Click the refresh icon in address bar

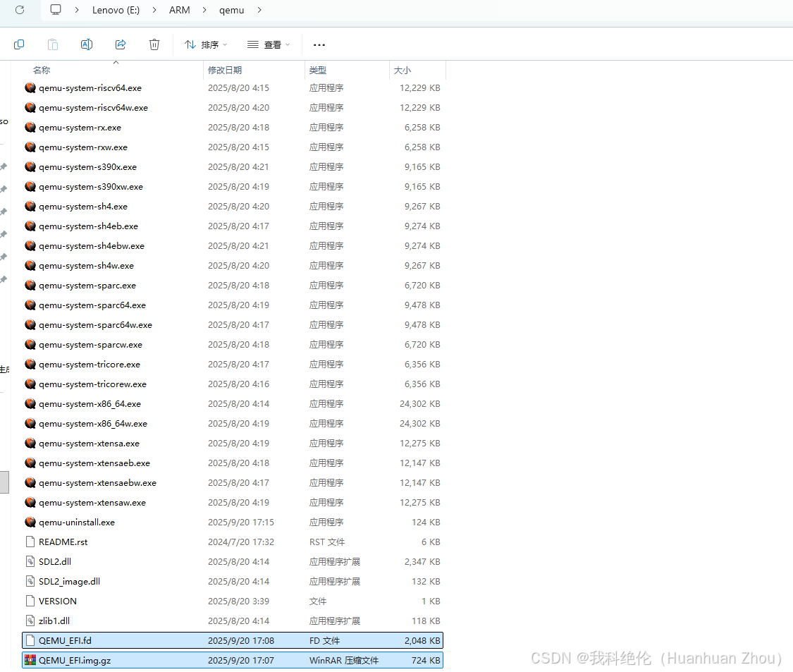pyautogui.click(x=20, y=10)
